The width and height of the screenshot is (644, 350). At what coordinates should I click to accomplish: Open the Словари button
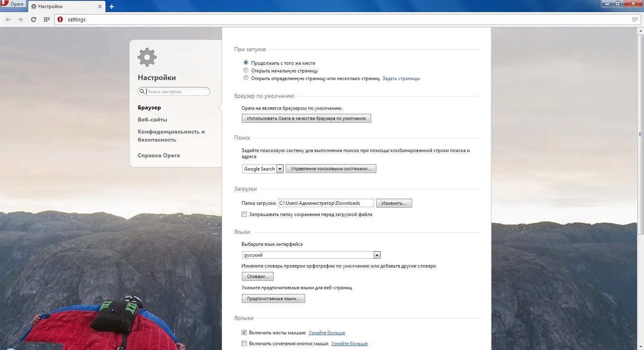(x=258, y=276)
